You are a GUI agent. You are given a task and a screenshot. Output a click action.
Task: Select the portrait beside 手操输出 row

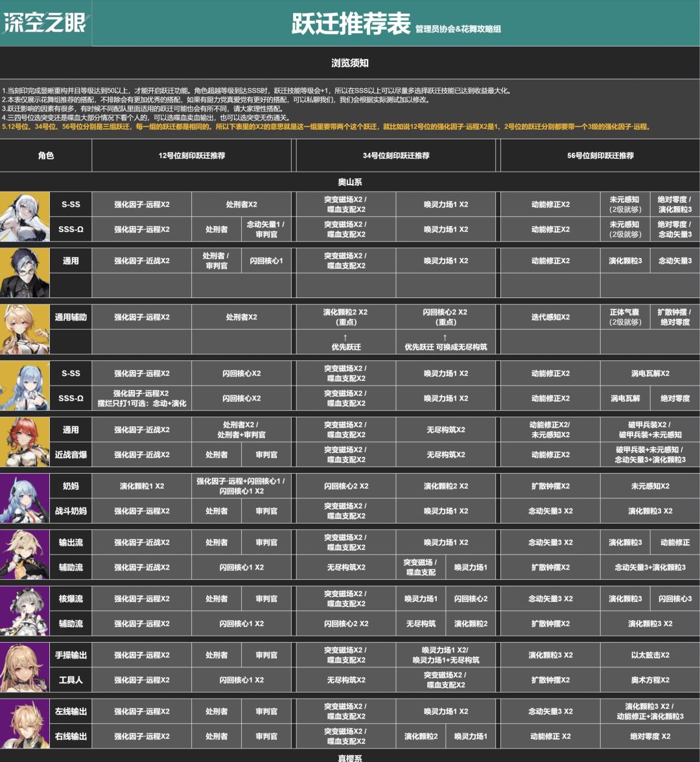coord(25,667)
